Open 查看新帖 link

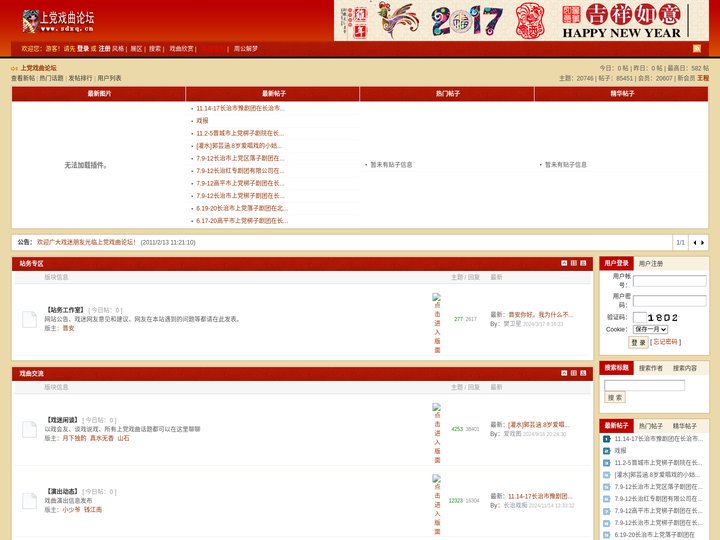click(23, 78)
